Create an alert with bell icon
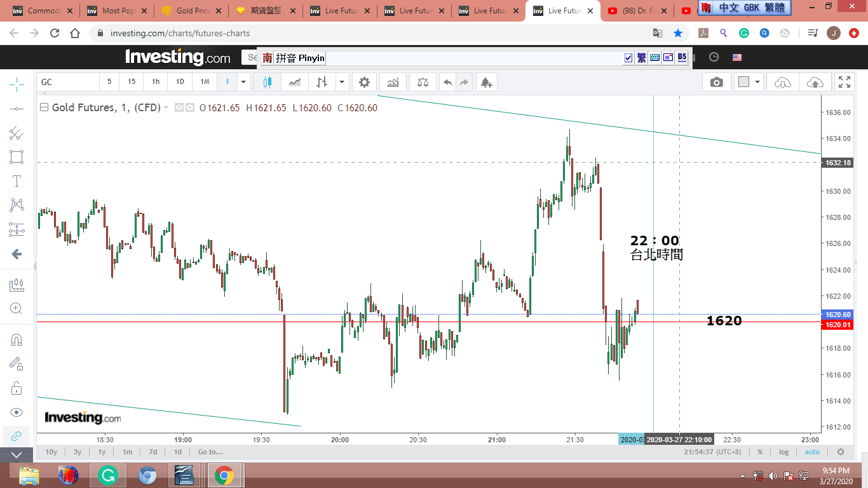 485,82
